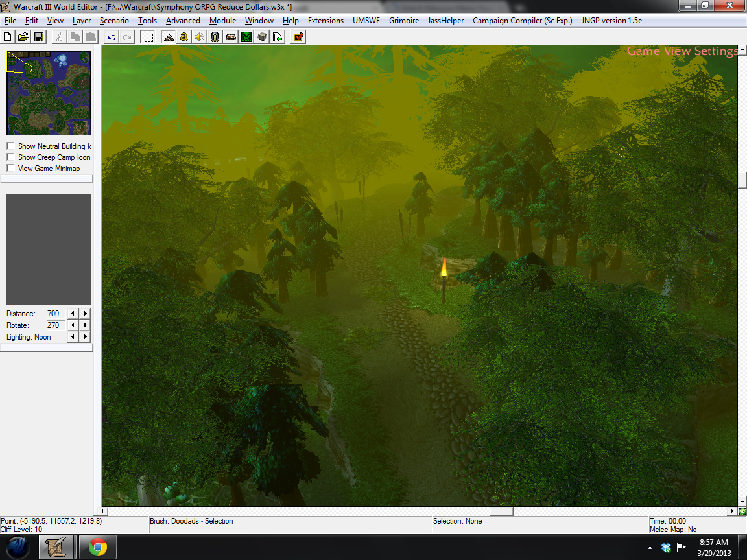747x560 pixels.
Task: Open the JNGP version 1.5e menu
Action: 611,21
